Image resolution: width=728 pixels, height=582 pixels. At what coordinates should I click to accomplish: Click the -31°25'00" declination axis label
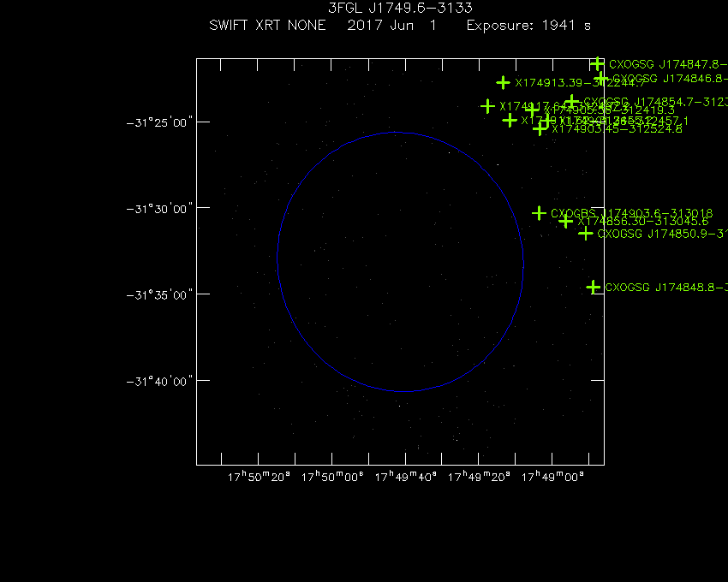pyautogui.click(x=159, y=123)
